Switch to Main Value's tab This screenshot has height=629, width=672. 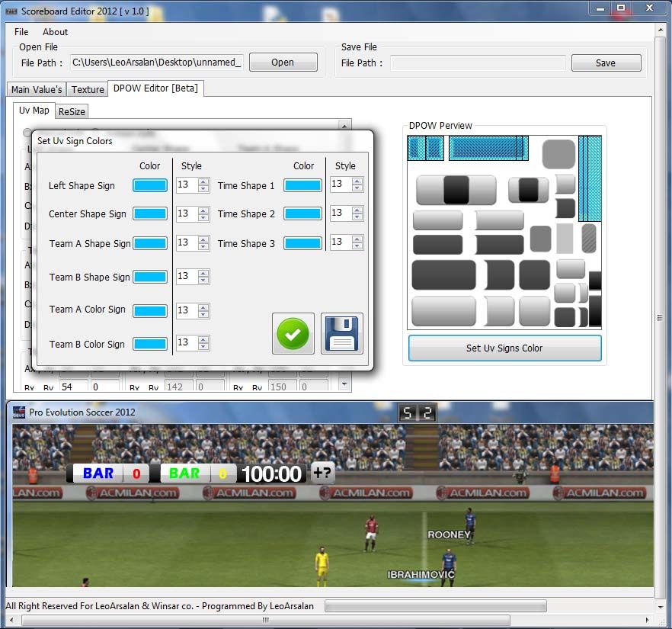pyautogui.click(x=37, y=89)
